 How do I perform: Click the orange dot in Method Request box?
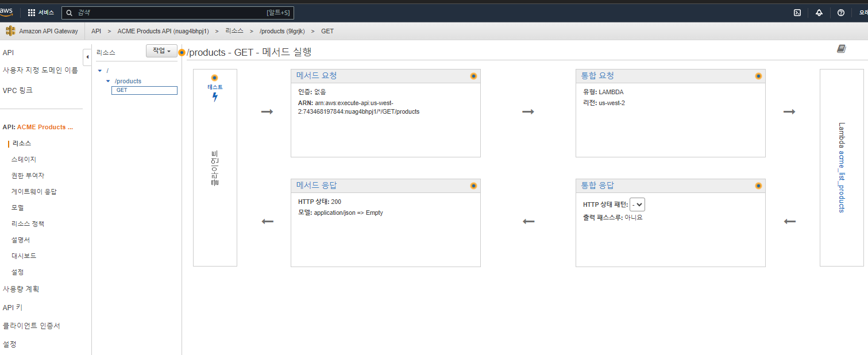coord(473,76)
